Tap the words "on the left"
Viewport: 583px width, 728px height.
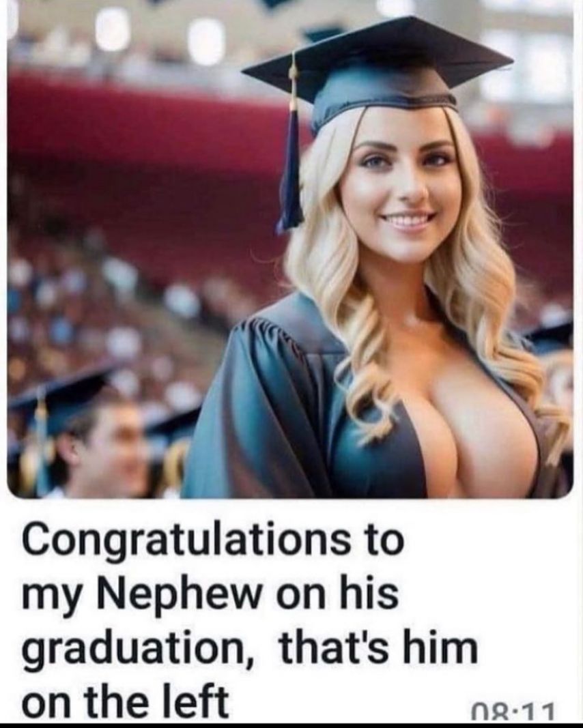[x=126, y=701]
